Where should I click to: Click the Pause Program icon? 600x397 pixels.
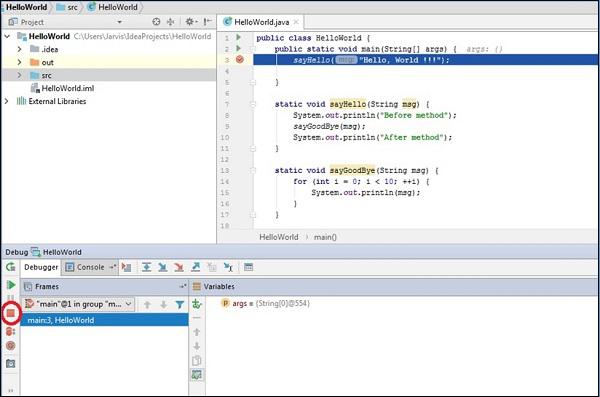11,297
